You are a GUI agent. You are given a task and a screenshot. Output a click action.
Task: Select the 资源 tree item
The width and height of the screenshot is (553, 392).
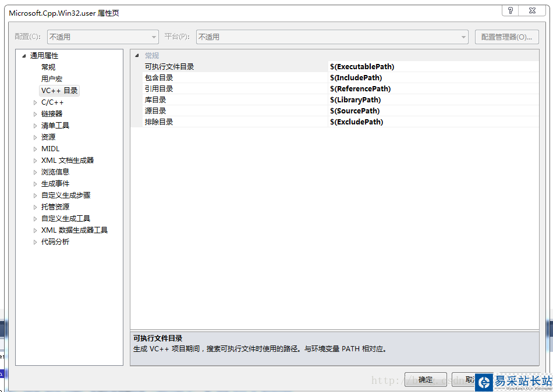coord(48,137)
